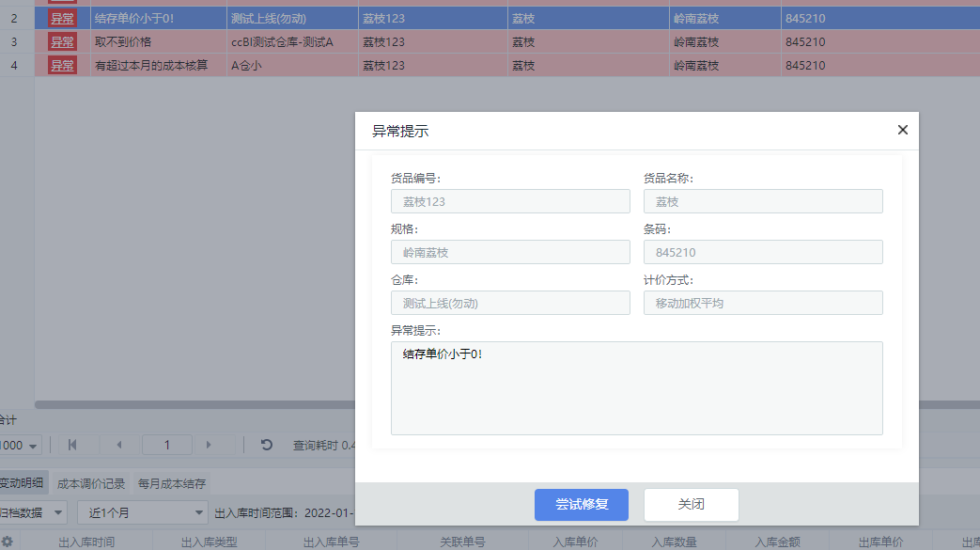
Task: Click the 入库单价 column header
Action: click(575, 542)
